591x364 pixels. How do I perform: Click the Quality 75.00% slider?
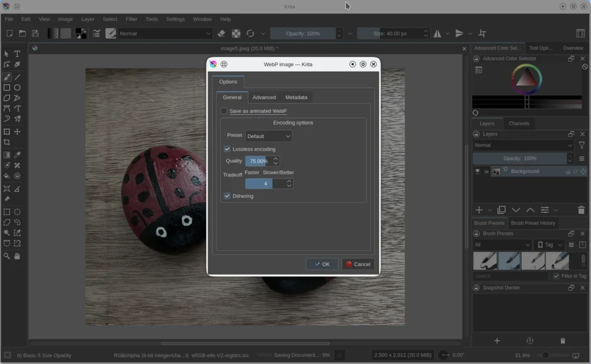tap(259, 161)
